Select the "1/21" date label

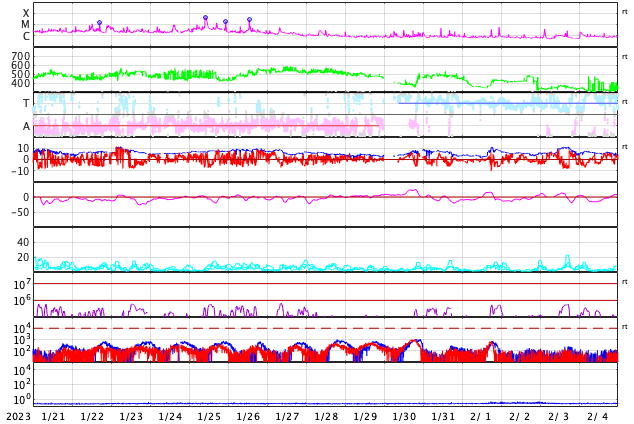pos(53,417)
